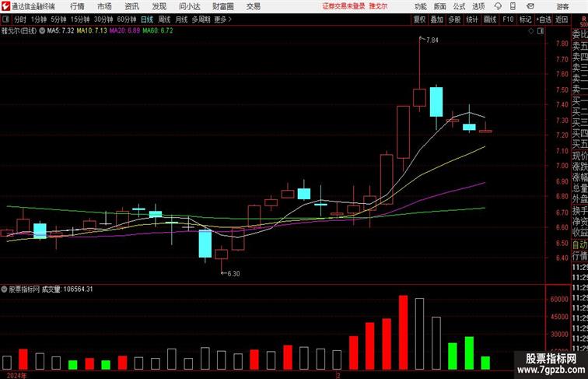Open the 交易 menu
The height and width of the screenshot is (379, 588).
pyautogui.click(x=254, y=6)
